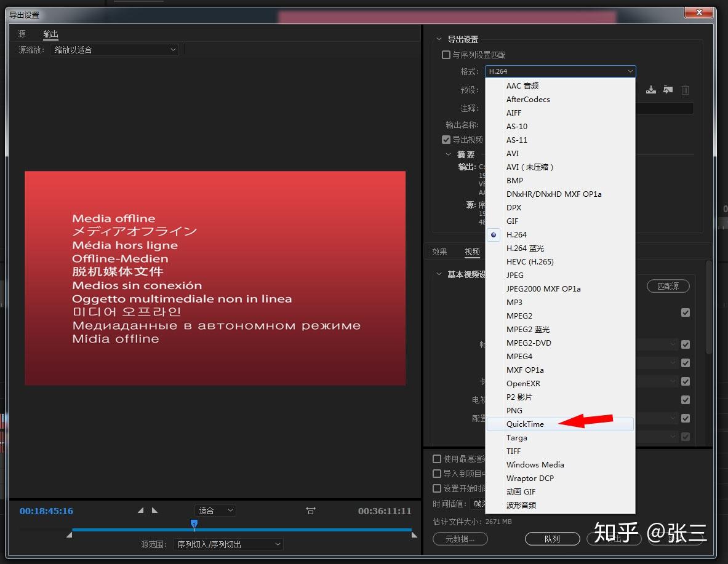Choose OpenEXR from the format list

[x=561, y=383]
